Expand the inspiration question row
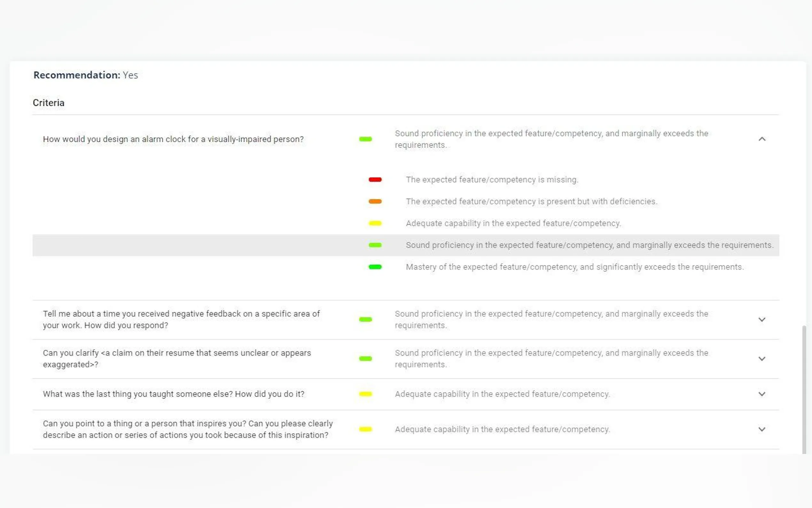The image size is (812, 508). tap(761, 429)
